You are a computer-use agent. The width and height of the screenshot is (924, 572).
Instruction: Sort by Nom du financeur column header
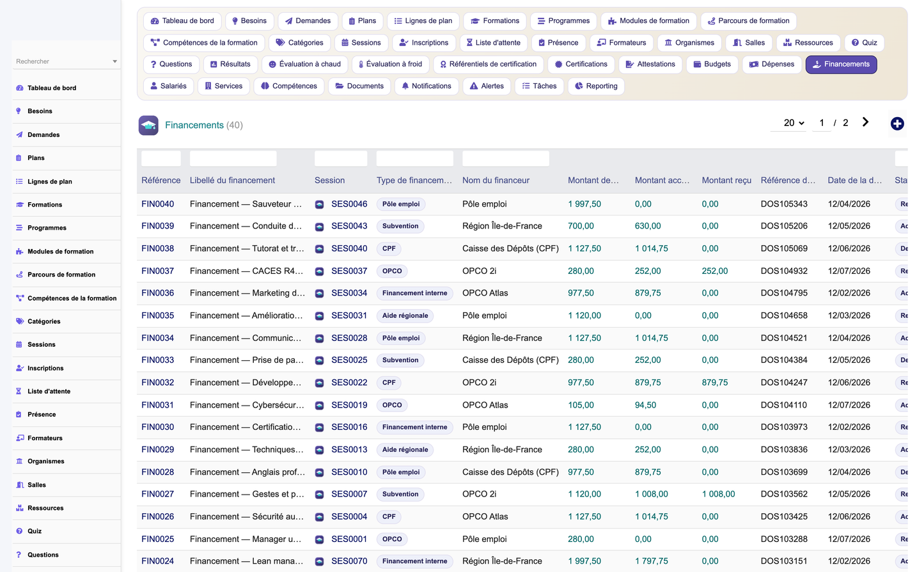point(496,180)
